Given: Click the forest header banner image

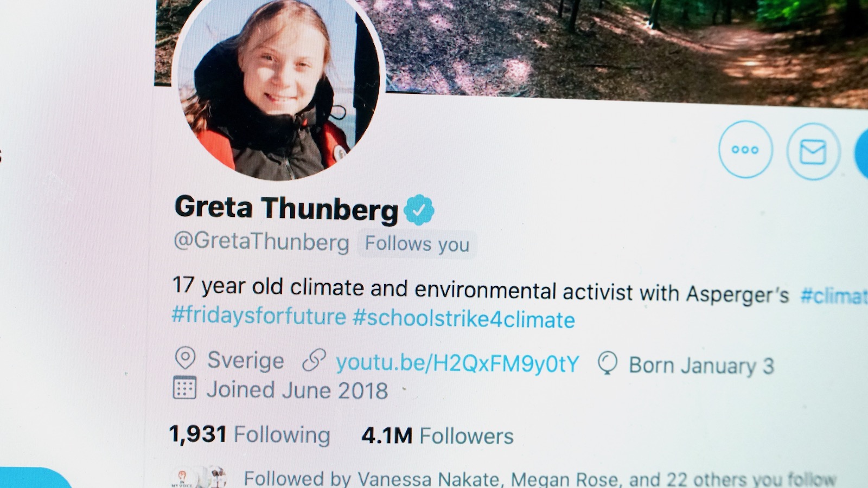Looking at the screenshot, I should pyautogui.click(x=624, y=49).
